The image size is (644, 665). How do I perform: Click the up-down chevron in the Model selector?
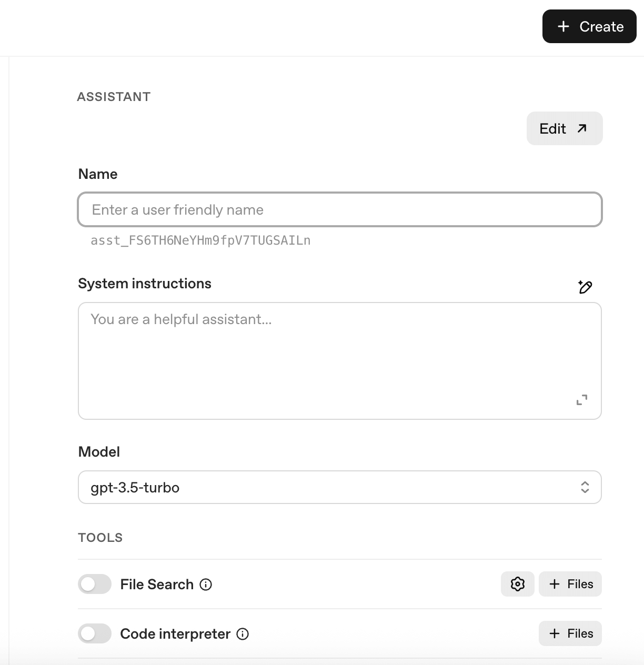point(585,487)
